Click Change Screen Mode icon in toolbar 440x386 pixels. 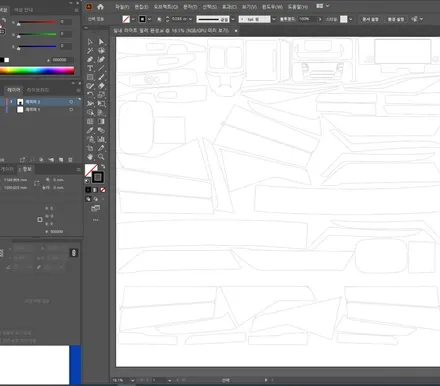(96, 208)
